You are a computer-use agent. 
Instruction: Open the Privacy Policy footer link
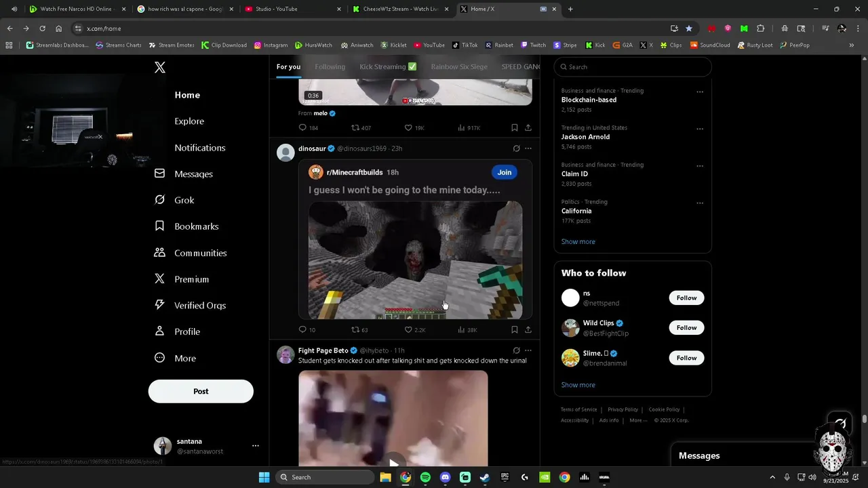coord(623,409)
